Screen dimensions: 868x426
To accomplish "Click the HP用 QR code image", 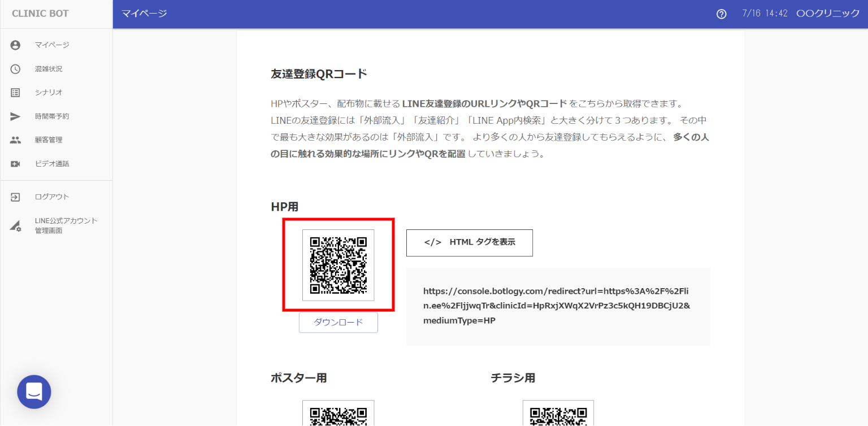I will (338, 265).
